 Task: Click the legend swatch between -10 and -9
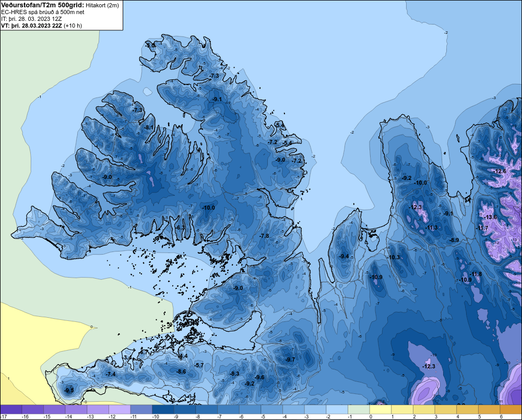tap(163, 409)
